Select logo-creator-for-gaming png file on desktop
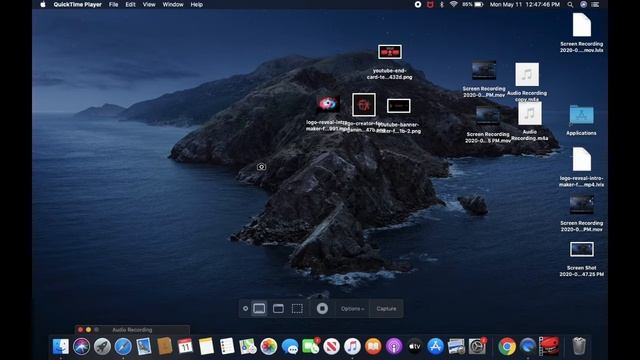Image resolution: width=640 pixels, height=360 pixels. [x=364, y=104]
